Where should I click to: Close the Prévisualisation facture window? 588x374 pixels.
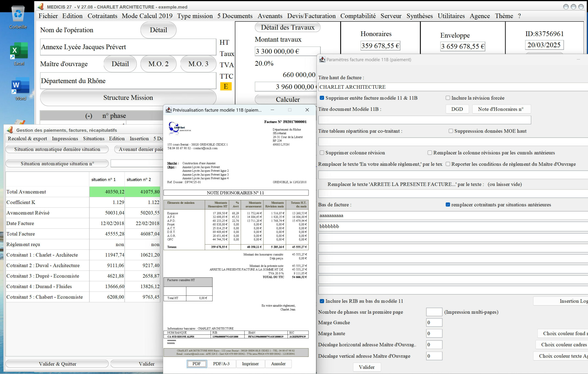coord(307,110)
